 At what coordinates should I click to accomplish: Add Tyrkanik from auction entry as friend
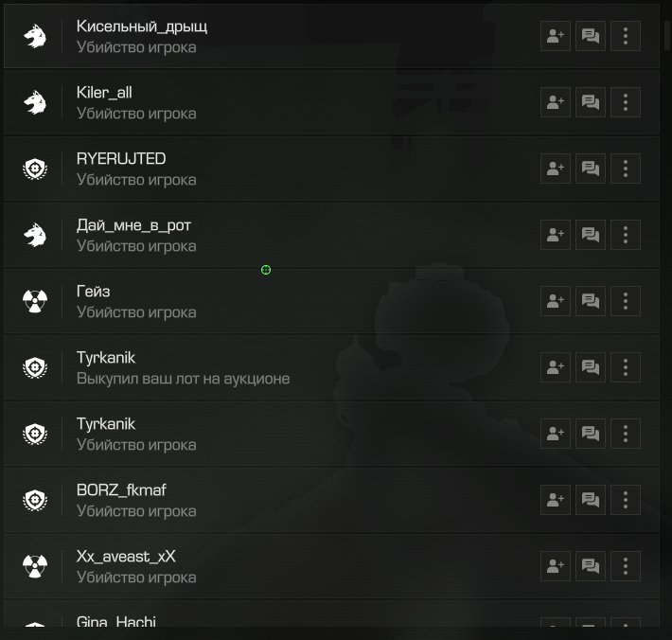click(556, 367)
